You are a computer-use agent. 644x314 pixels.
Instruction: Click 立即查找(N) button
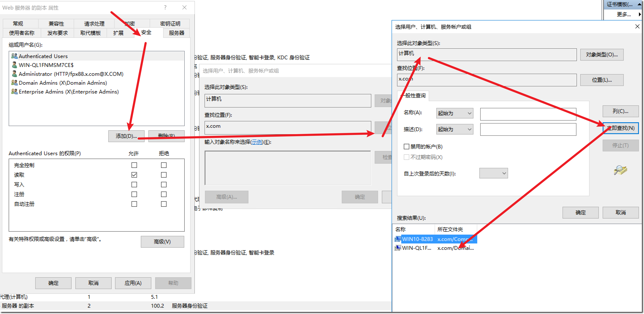tap(621, 128)
